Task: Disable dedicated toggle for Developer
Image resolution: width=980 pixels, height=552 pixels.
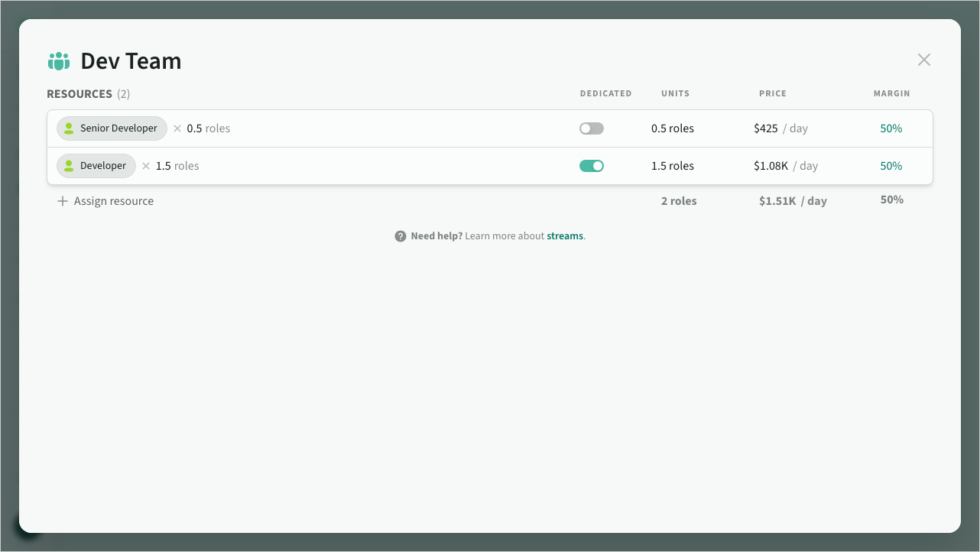Action: point(591,166)
